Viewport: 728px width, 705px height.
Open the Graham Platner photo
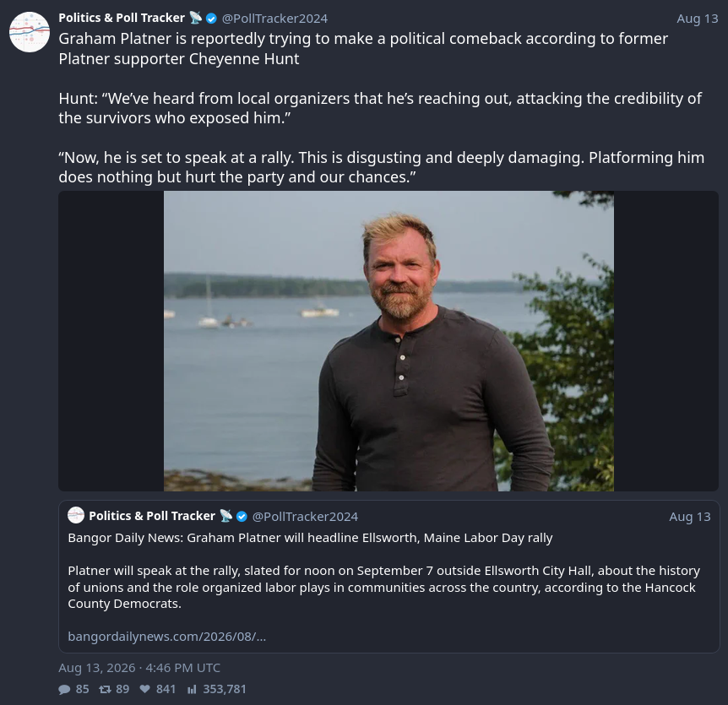tap(388, 341)
